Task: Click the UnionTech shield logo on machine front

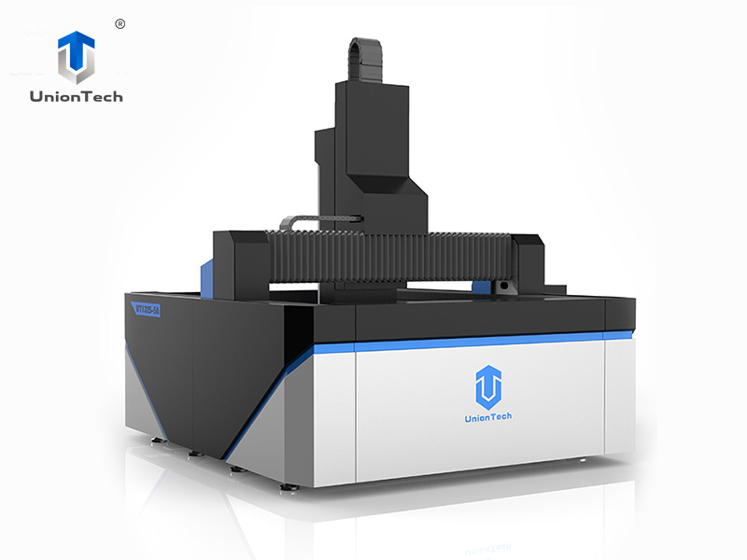Action: tap(490, 385)
